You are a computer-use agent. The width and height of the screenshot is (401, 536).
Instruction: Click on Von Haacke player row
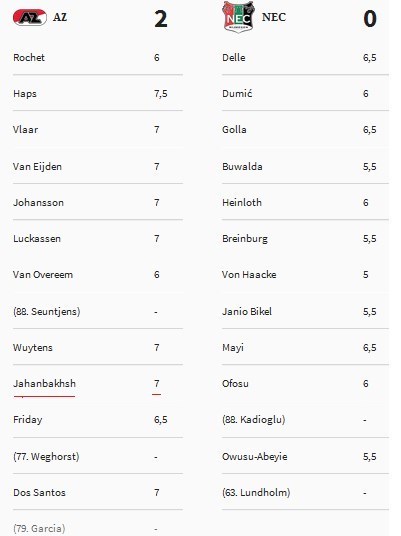pyautogui.click(x=305, y=275)
